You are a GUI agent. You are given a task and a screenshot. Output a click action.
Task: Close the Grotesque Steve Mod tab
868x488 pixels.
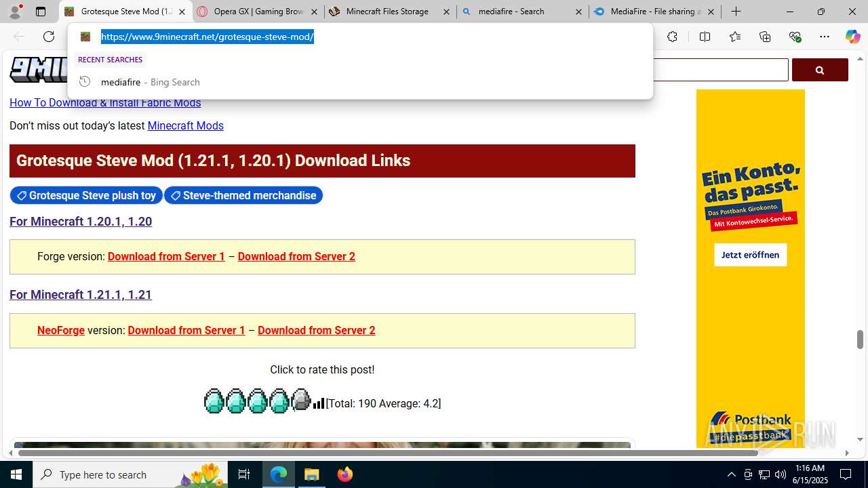coord(182,12)
